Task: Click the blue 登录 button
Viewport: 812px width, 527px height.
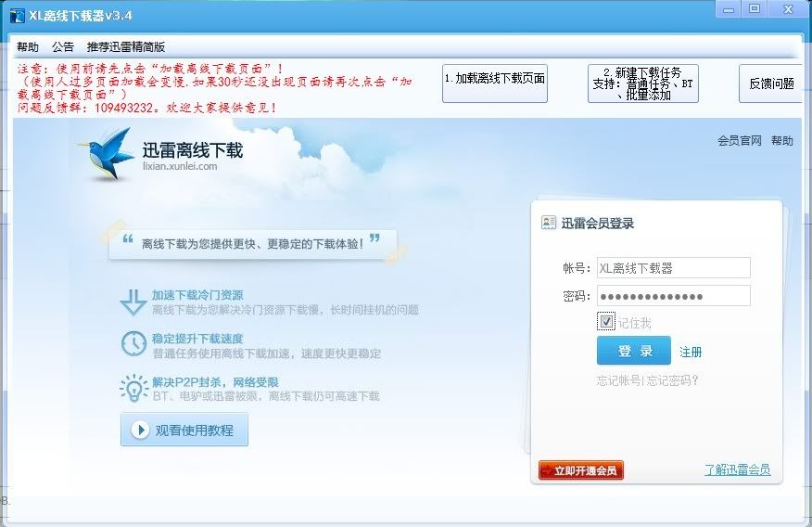Action: click(x=634, y=351)
